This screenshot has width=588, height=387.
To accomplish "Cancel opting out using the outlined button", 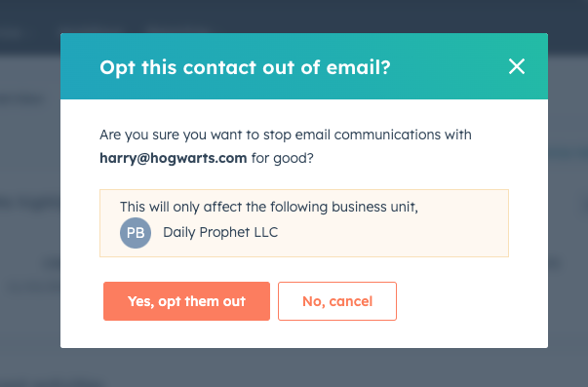I will 337,301.
